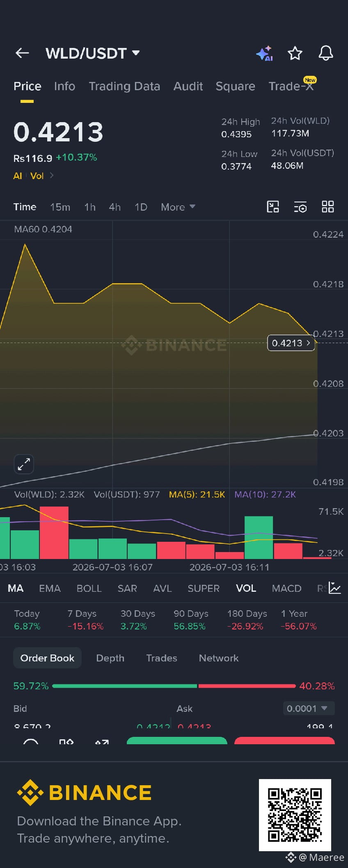Toggle the MA indicator
The height and width of the screenshot is (868, 348).
point(16,589)
